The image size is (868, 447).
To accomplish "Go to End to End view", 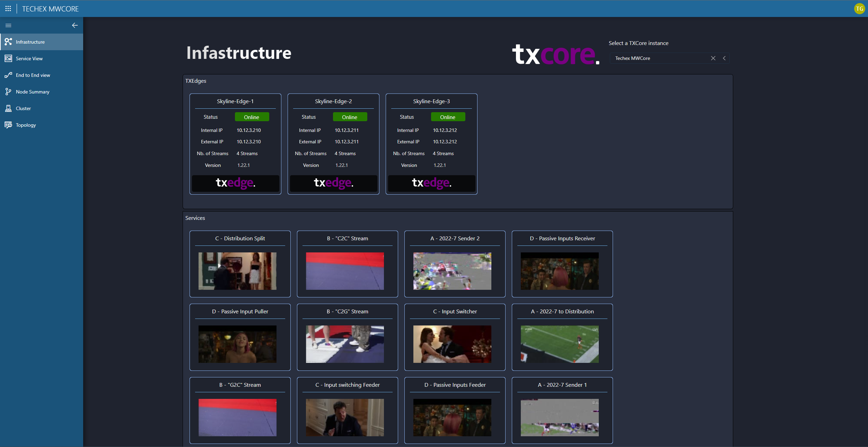I will click(42, 75).
